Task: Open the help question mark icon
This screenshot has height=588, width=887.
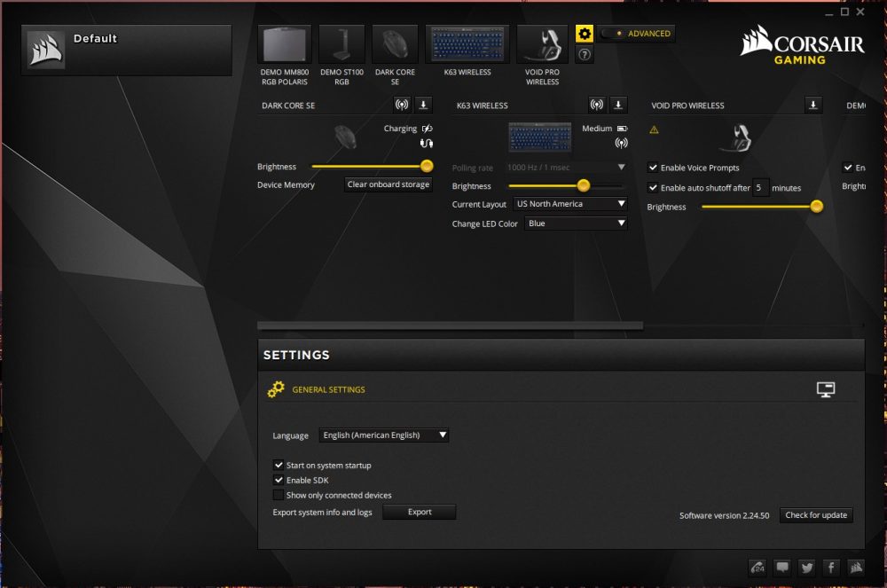Action: point(585,54)
